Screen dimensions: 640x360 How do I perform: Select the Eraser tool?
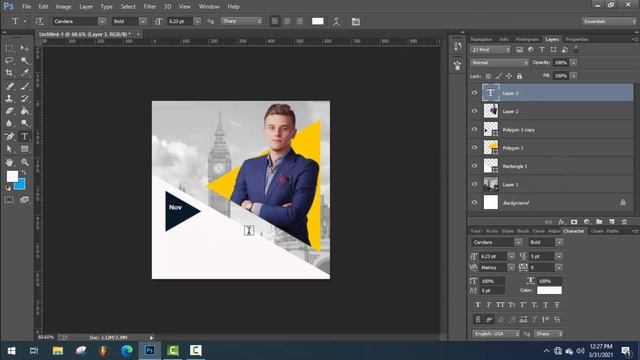(x=9, y=111)
